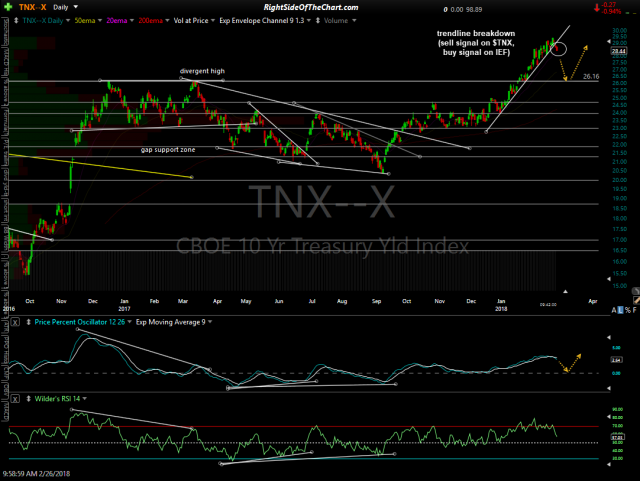Click the 9:58:59 AM 2/26/2018 timestamp

tap(36, 474)
